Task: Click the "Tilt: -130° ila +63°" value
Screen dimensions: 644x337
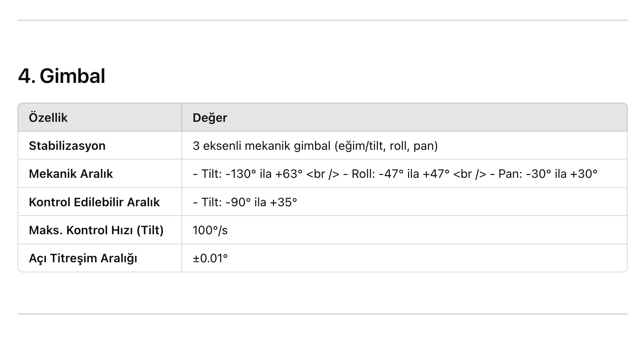Action: point(252,174)
